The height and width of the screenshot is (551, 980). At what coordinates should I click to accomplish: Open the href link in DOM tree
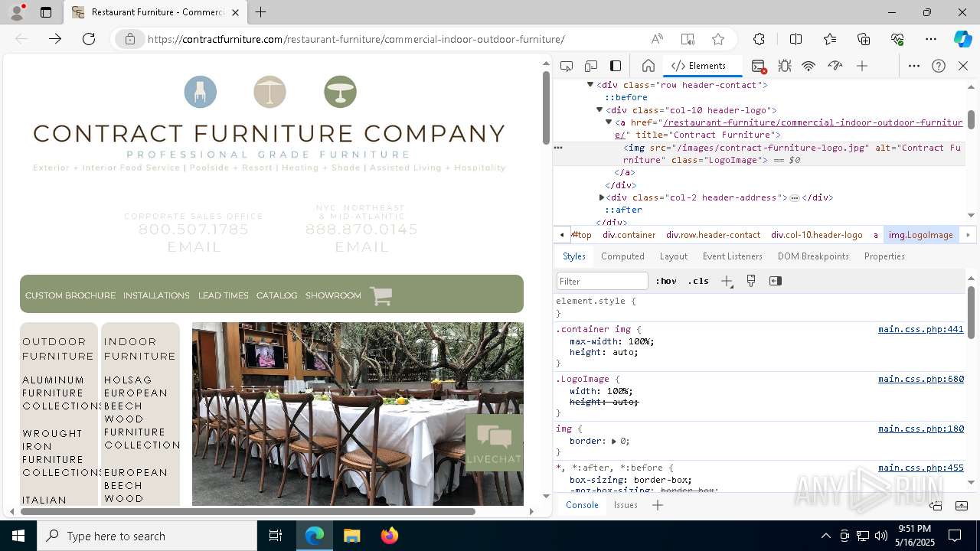tap(789, 129)
